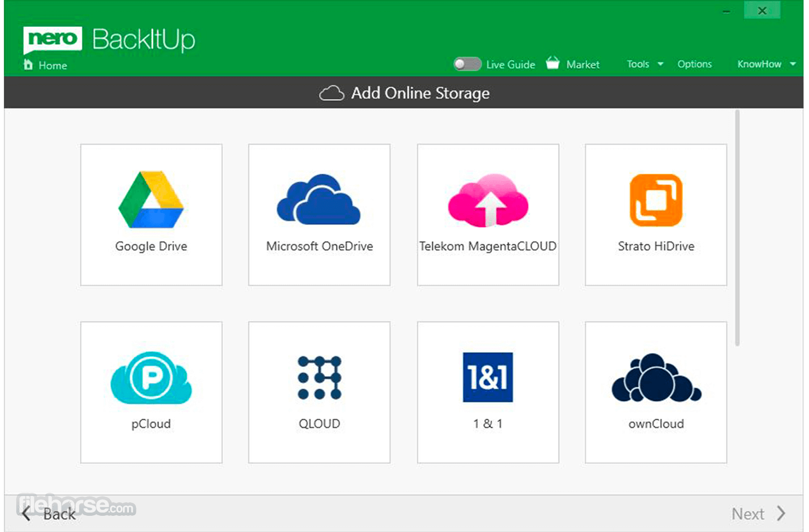Image resolution: width=809 pixels, height=532 pixels.
Task: Click the Microsoft OneDrive text label
Action: click(x=319, y=246)
